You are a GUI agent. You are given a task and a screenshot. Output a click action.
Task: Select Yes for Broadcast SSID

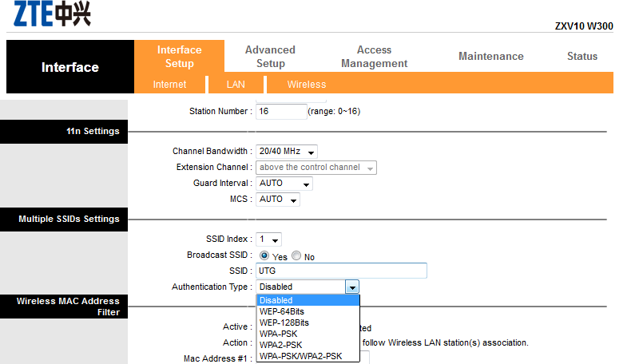tap(264, 256)
